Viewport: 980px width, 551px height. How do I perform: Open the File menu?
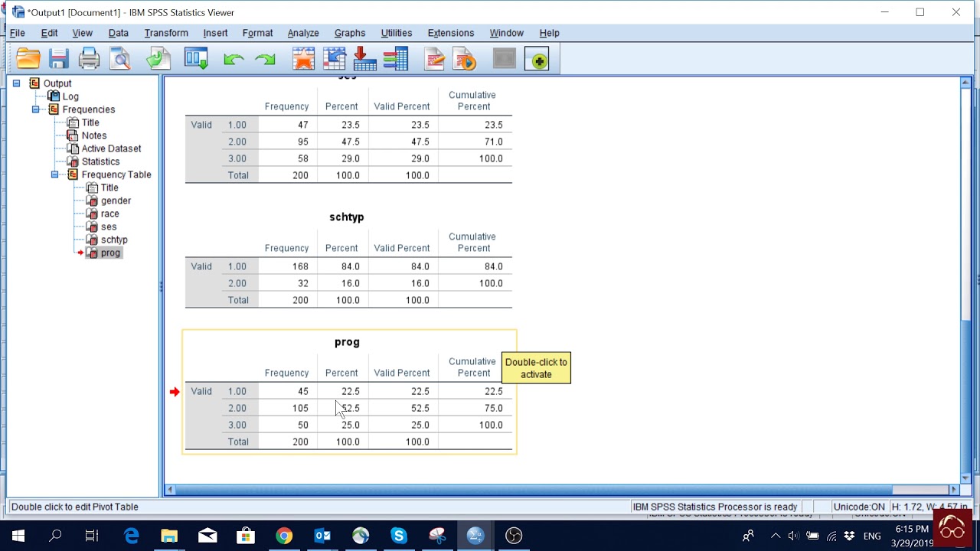[x=17, y=33]
